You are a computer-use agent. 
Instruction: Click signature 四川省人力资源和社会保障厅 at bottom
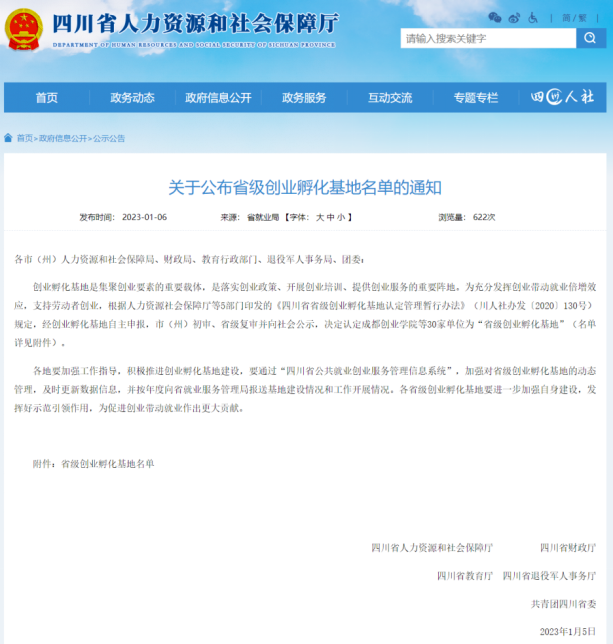(432, 547)
